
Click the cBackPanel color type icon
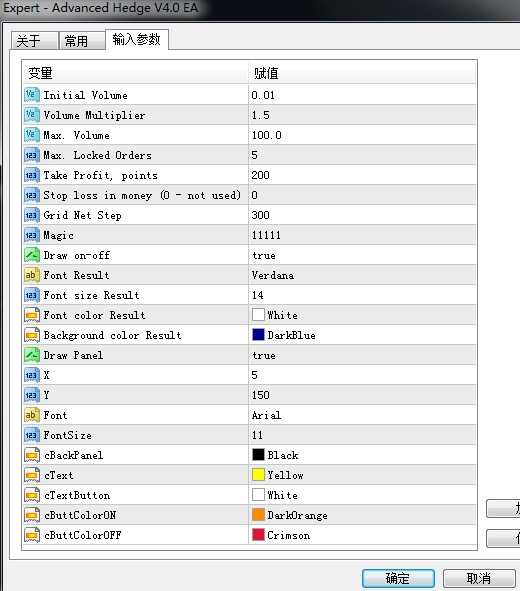32,455
